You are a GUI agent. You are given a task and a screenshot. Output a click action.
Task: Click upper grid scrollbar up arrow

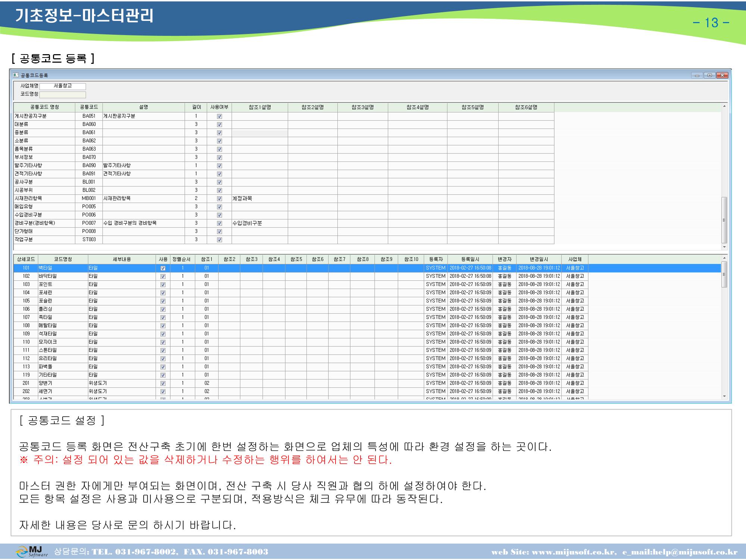(x=724, y=106)
